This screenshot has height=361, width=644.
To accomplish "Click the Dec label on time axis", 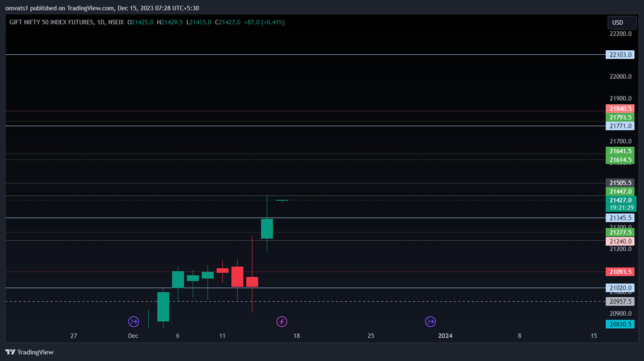I will click(133, 336).
